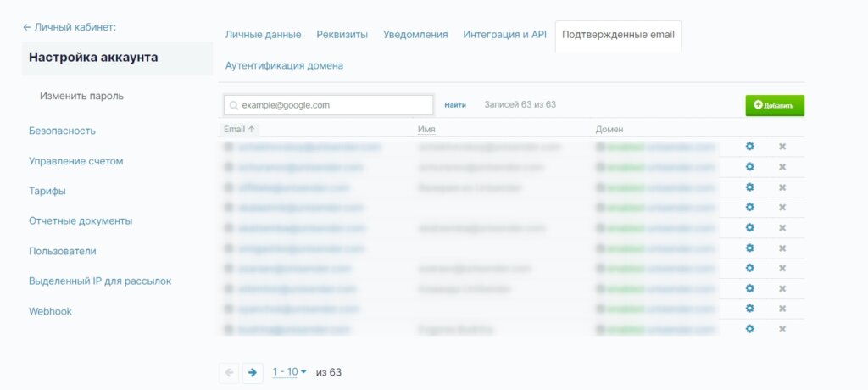
Task: Open Изменить пароль in sidebar
Action: coord(81,96)
